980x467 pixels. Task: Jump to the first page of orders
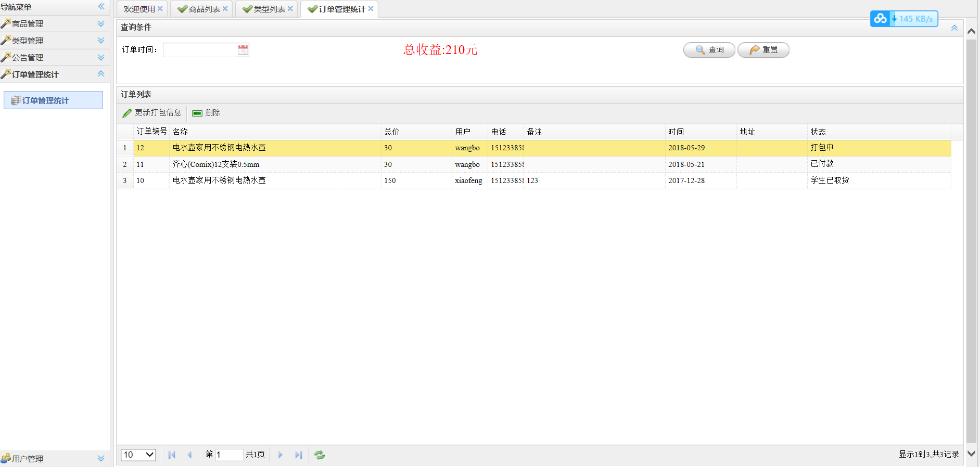click(172, 455)
